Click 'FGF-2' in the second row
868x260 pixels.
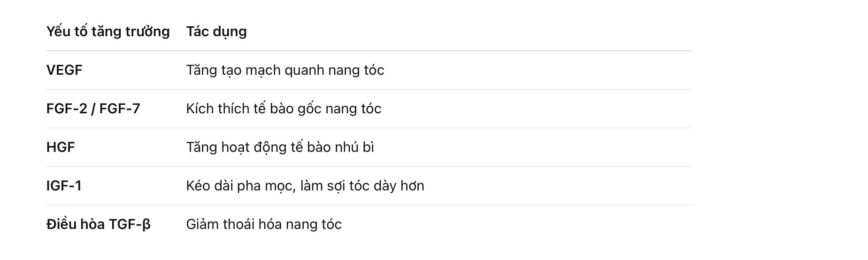(x=67, y=109)
